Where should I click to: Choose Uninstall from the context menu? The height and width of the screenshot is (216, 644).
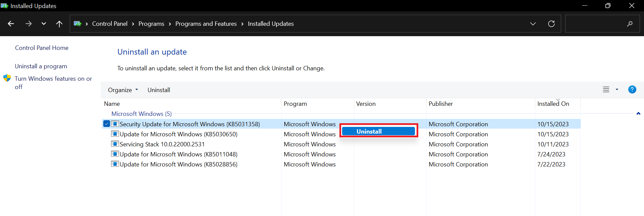[378, 131]
